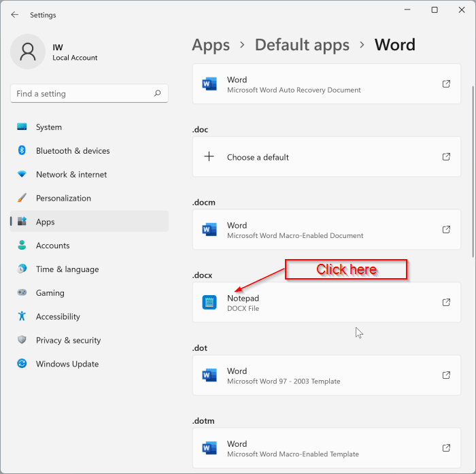Go to Accessibility settings
Screen dimensions: 476x474
click(89, 316)
